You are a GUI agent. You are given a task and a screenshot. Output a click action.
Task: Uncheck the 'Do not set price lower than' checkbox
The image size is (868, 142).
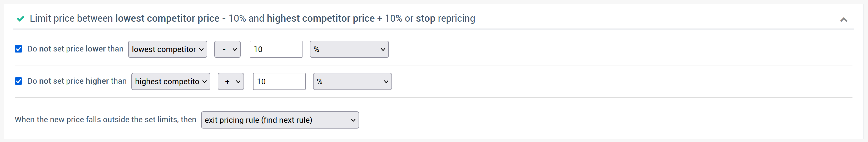[x=18, y=49]
